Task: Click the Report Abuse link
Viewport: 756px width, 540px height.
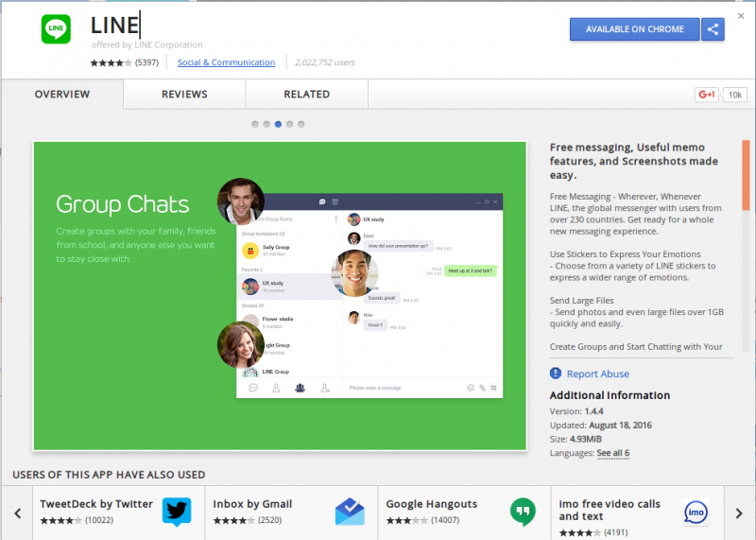Action: click(598, 374)
